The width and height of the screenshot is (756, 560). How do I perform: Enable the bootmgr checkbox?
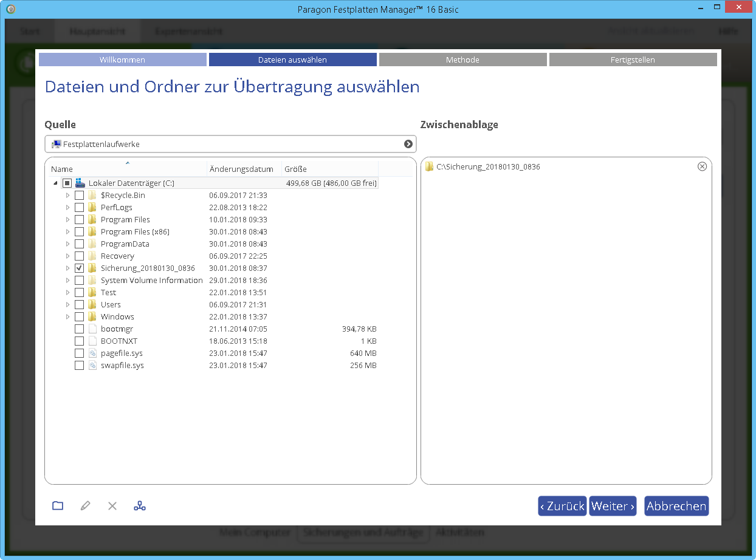click(79, 329)
